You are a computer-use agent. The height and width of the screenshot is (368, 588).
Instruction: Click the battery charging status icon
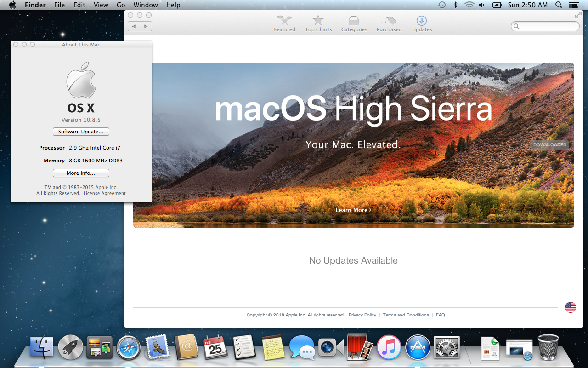point(497,5)
